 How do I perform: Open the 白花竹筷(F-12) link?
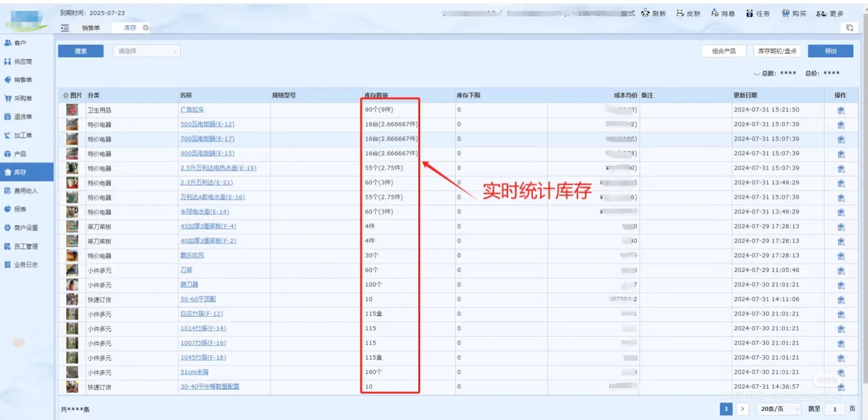click(202, 314)
